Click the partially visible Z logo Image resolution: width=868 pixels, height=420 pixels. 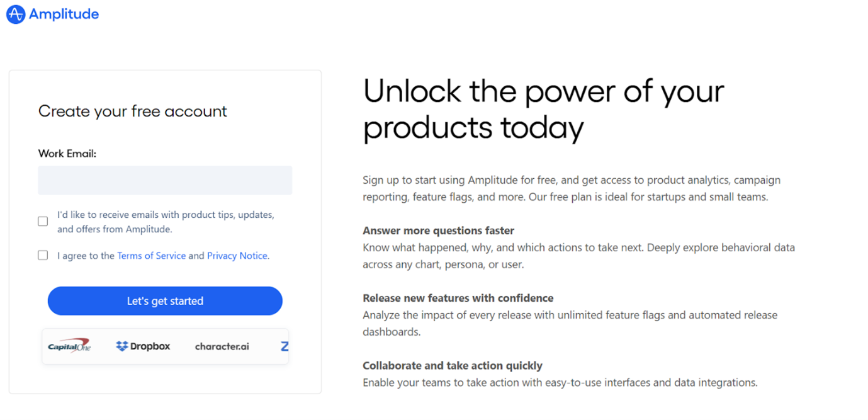click(x=285, y=346)
